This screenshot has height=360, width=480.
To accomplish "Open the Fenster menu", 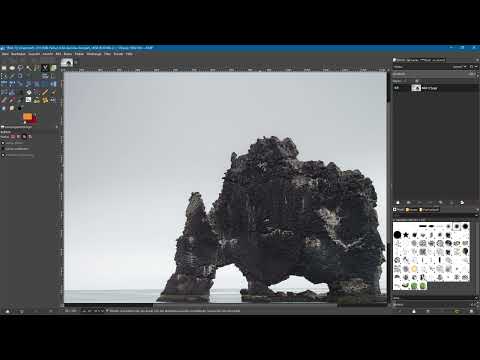I will pos(118,54).
